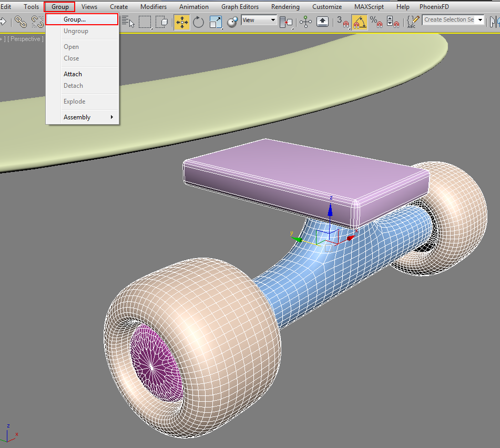Open the Create menu
The height and width of the screenshot is (448, 500).
click(x=119, y=7)
